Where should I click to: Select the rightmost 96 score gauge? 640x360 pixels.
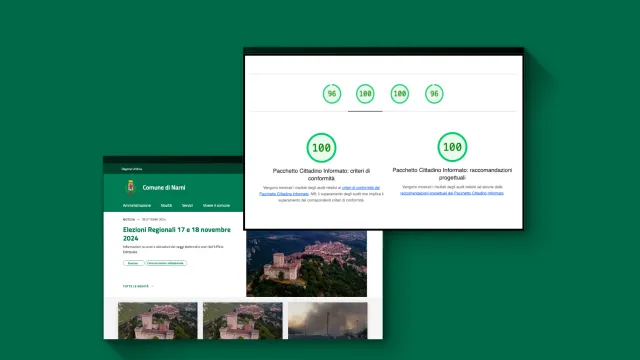click(x=434, y=94)
